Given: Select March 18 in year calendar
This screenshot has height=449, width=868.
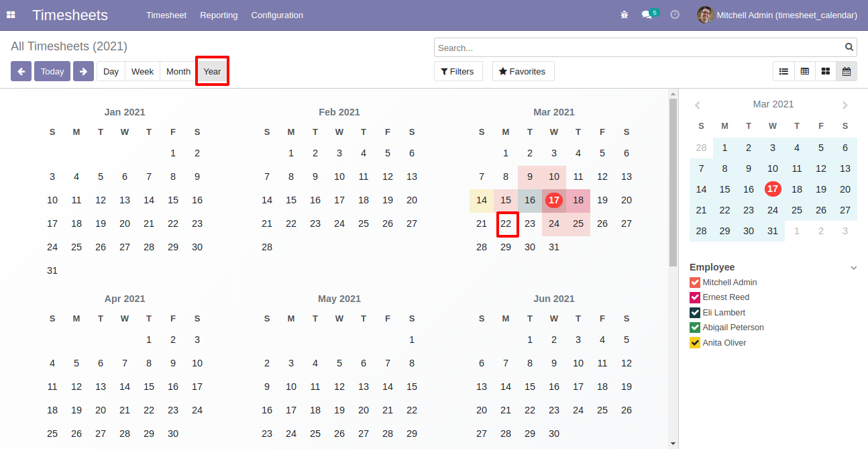Looking at the screenshot, I should (578, 200).
